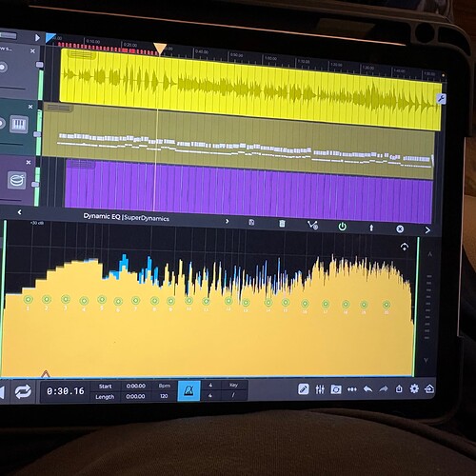Select EQ band node 1
476x476 pixels.
(28, 299)
